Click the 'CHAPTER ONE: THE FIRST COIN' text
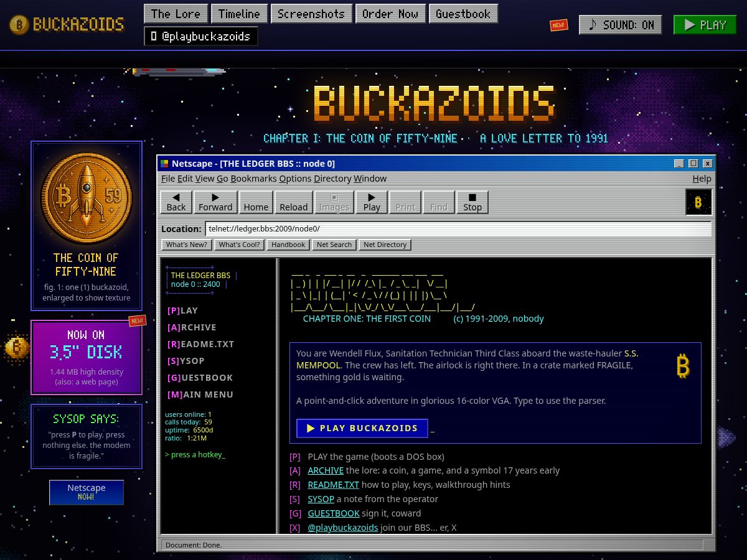Viewport: 747px width, 560px height. pos(367,319)
